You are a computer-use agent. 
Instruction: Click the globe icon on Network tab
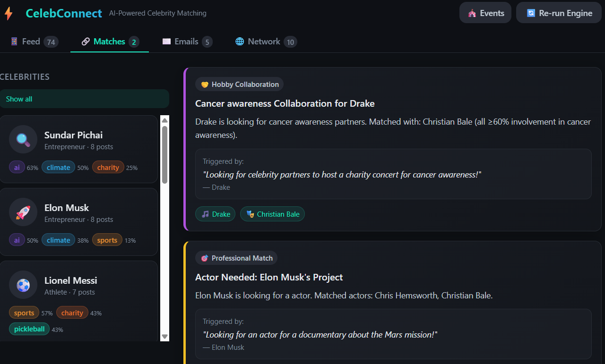240,42
